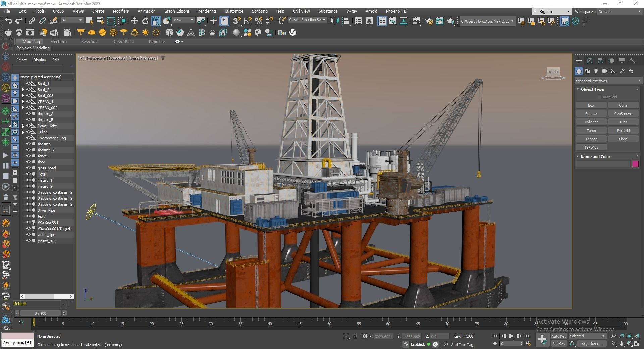The width and height of the screenshot is (644, 349).
Task: Activate the Select and Link tool
Action: tap(32, 21)
